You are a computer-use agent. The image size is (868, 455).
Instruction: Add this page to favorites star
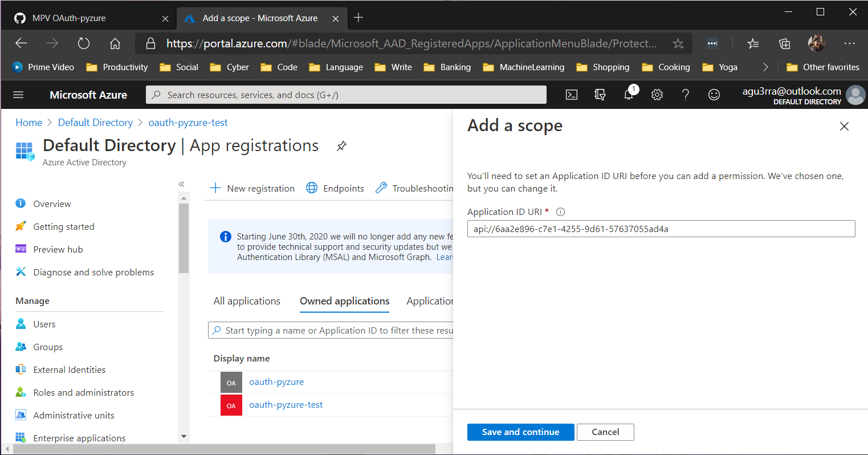coord(678,43)
